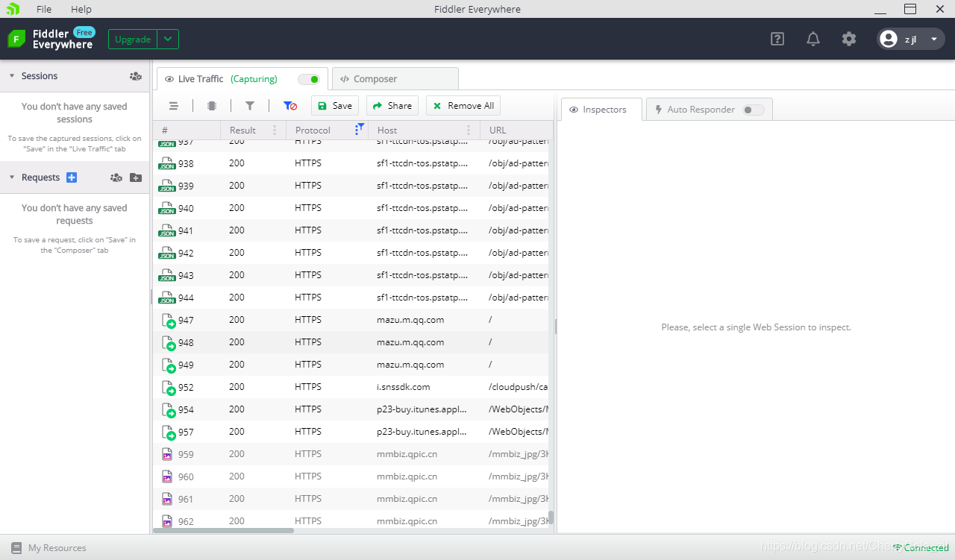Viewport: 955px width, 560px height.
Task: Open the notifications bell
Action: coord(813,39)
